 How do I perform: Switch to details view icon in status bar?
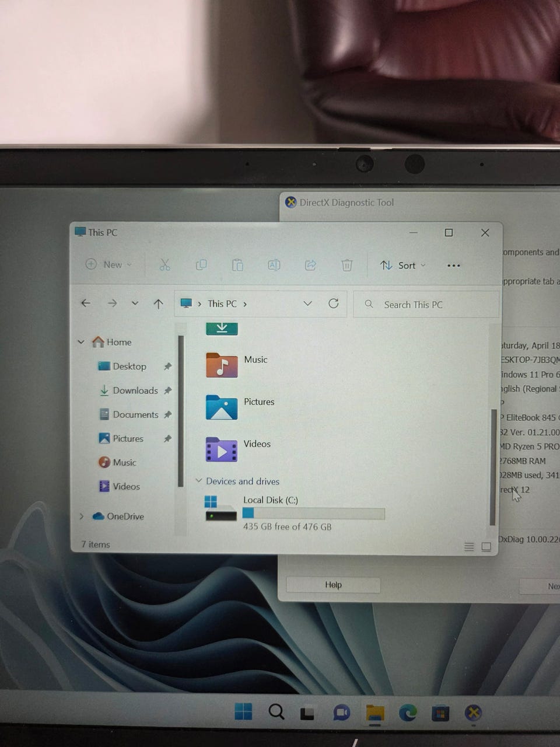(469, 547)
